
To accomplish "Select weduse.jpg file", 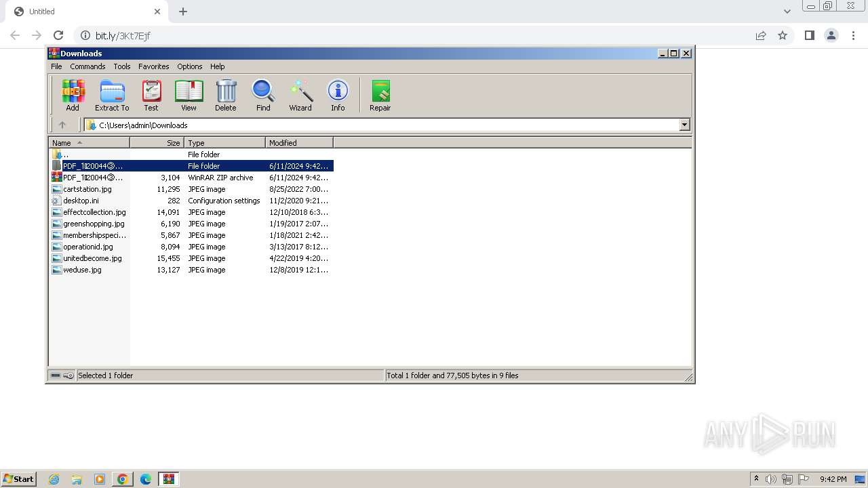I will [x=191, y=270].
